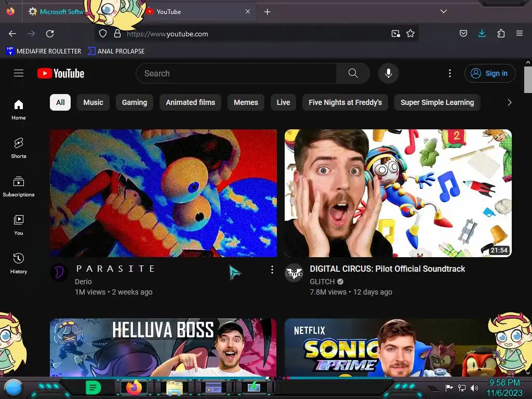Play the Digital Circus soundtrack thumbnail
Viewport: 532px width, 399px height.
tap(398, 193)
